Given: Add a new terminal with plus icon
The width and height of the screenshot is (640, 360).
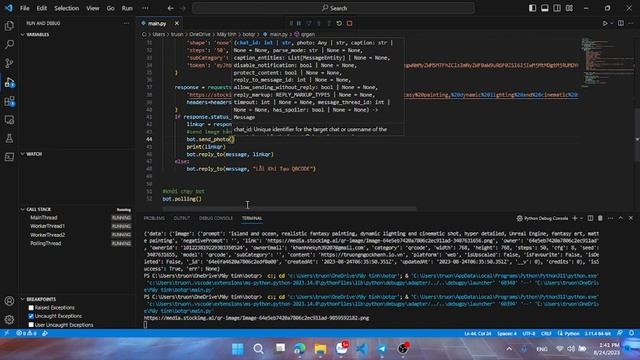Looking at the screenshot, I should pyautogui.click(x=575, y=218).
